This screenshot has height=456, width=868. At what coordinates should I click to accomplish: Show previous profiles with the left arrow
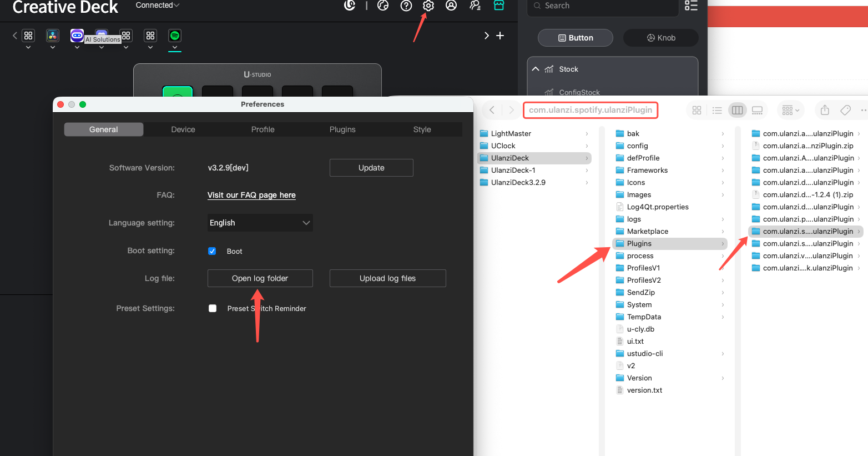[x=15, y=36]
